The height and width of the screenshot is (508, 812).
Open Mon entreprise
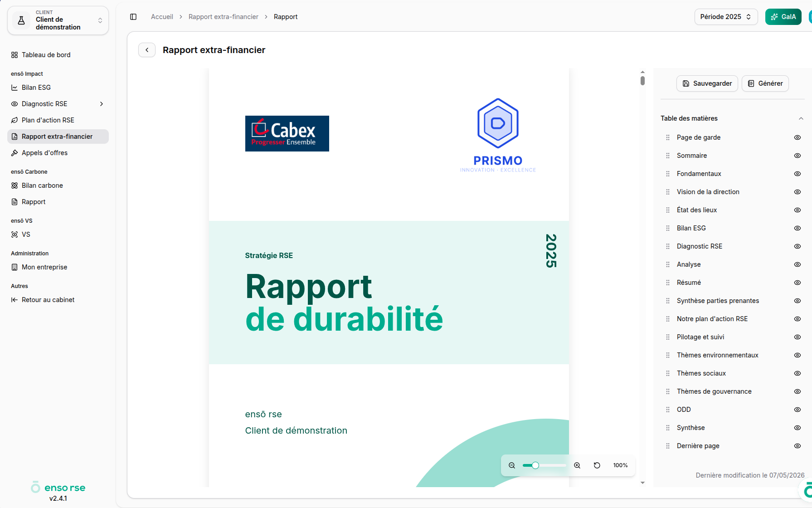click(58, 267)
